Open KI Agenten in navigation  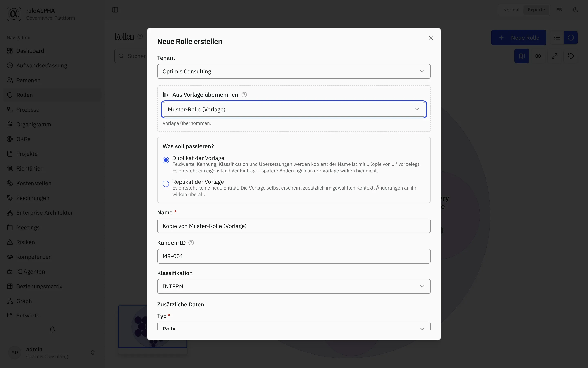(52, 272)
